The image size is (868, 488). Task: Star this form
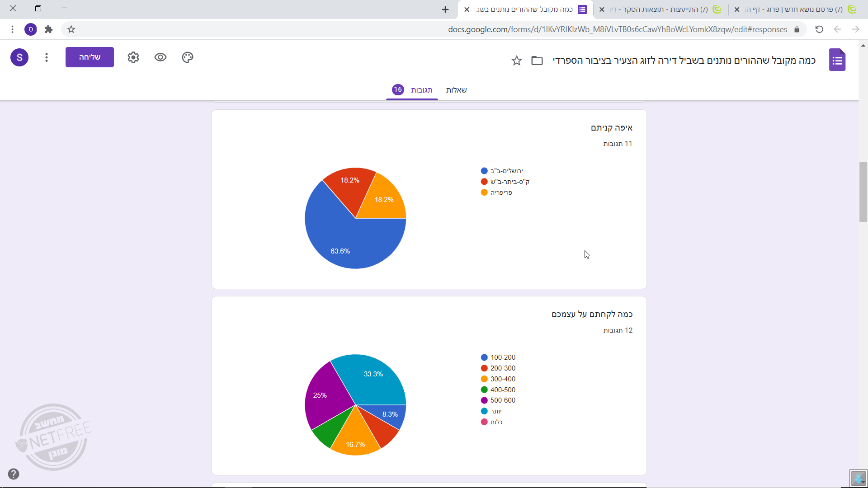(517, 61)
